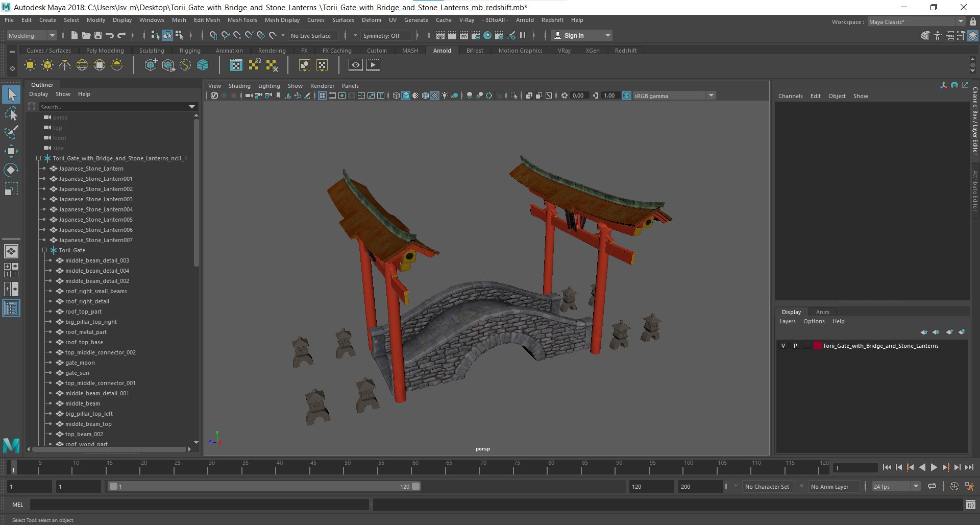Click the Undo arrow icon

point(109,35)
